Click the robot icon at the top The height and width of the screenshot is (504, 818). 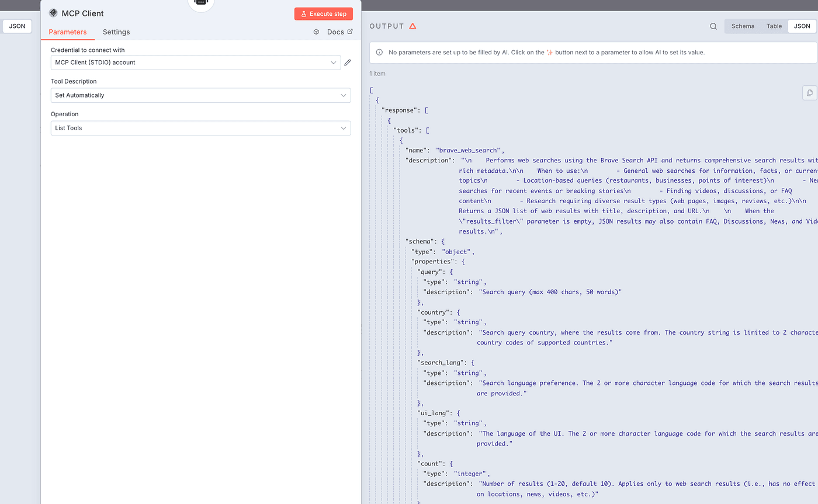tap(200, 3)
